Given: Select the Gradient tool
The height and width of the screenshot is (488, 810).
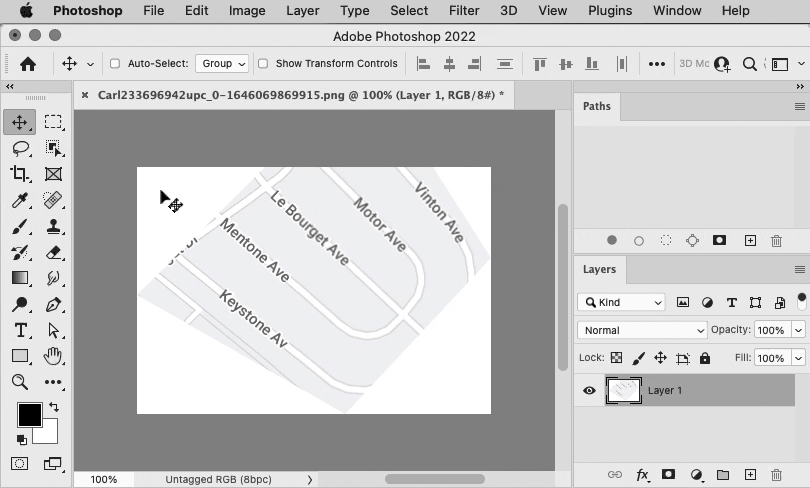Looking at the screenshot, I should (x=20, y=278).
